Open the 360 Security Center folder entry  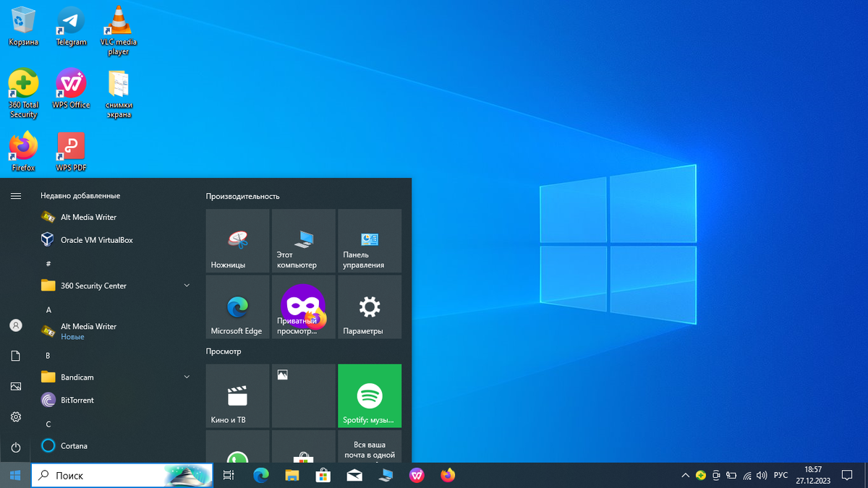coord(116,286)
